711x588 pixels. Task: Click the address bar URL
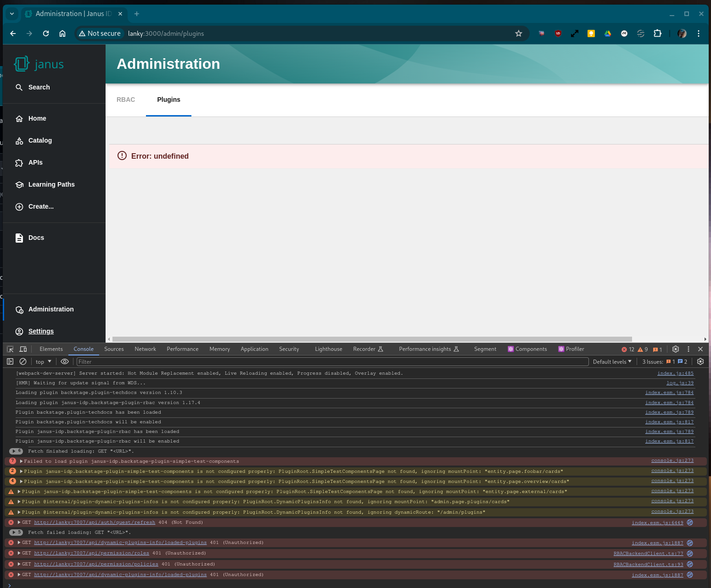tap(166, 33)
